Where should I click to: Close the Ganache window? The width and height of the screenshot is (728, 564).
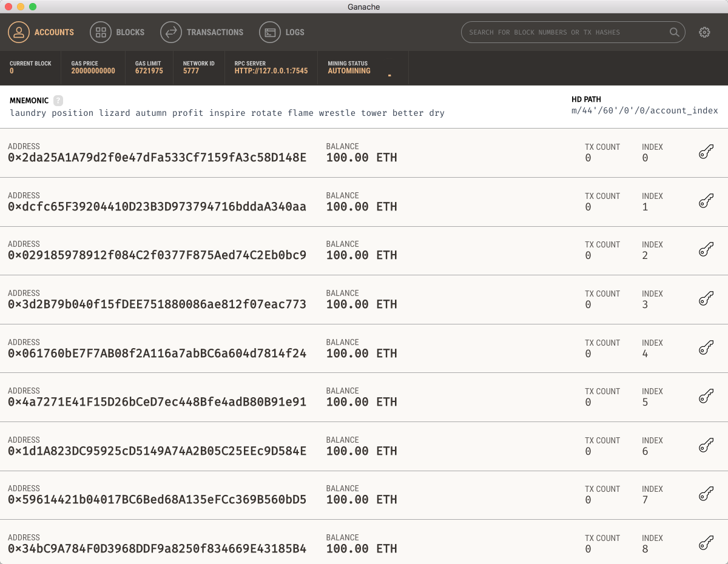coord(8,7)
